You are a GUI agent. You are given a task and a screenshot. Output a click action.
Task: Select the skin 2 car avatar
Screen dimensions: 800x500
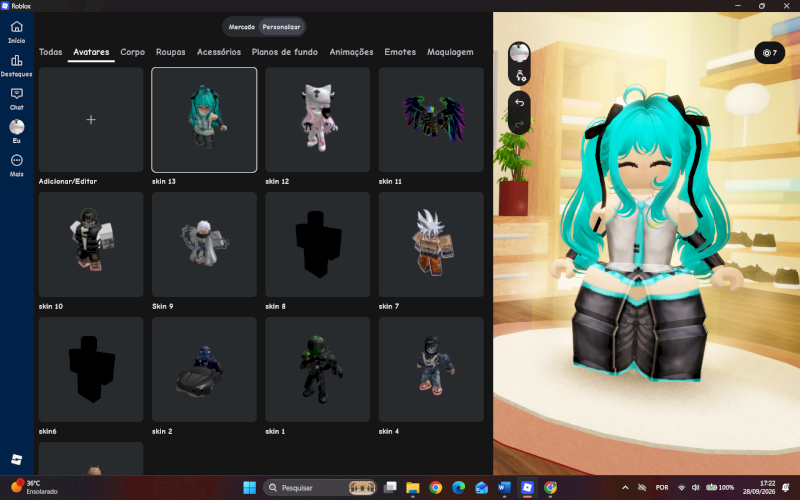pyautogui.click(x=204, y=369)
